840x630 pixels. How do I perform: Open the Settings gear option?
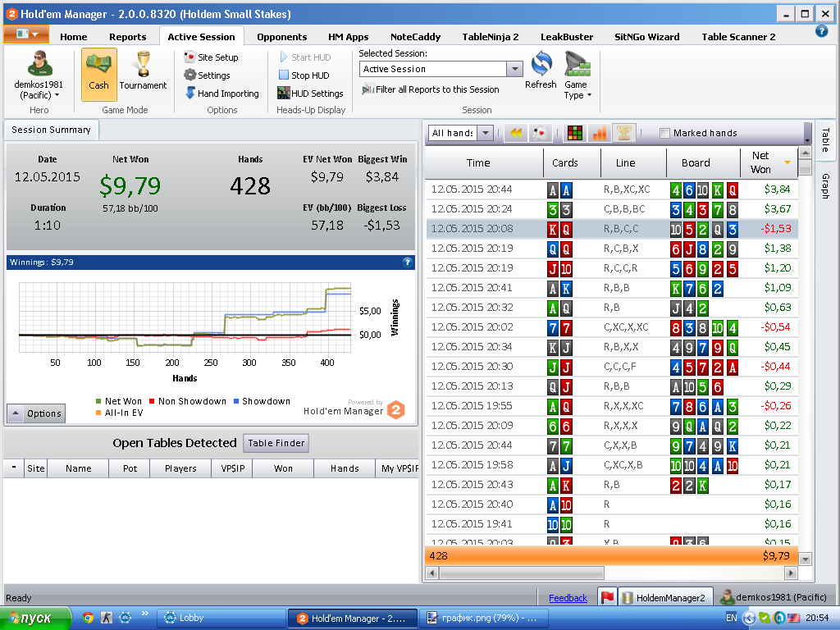(208, 75)
